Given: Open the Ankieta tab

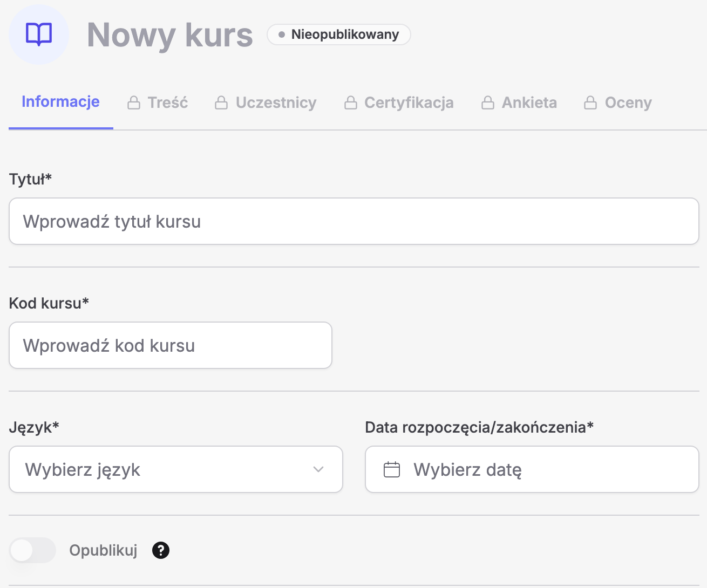Looking at the screenshot, I should pyautogui.click(x=519, y=102).
